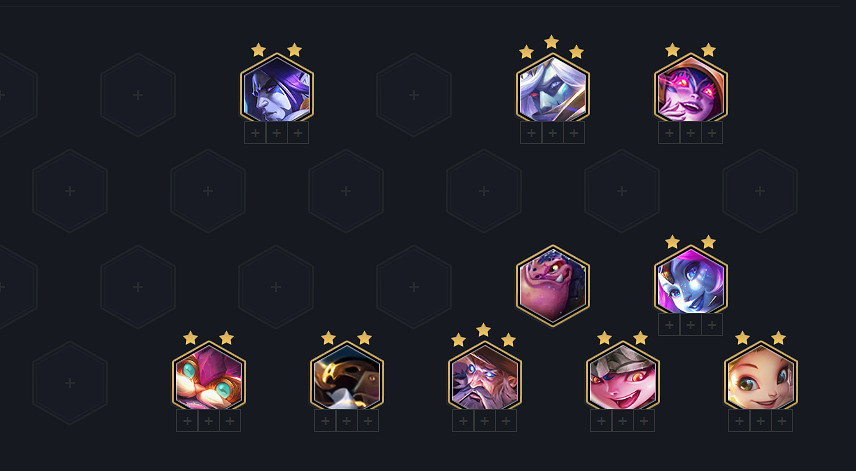Viewport: 856px width, 471px height.
Task: Choose the pink-skinned helmeted champion
Action: 623,377
